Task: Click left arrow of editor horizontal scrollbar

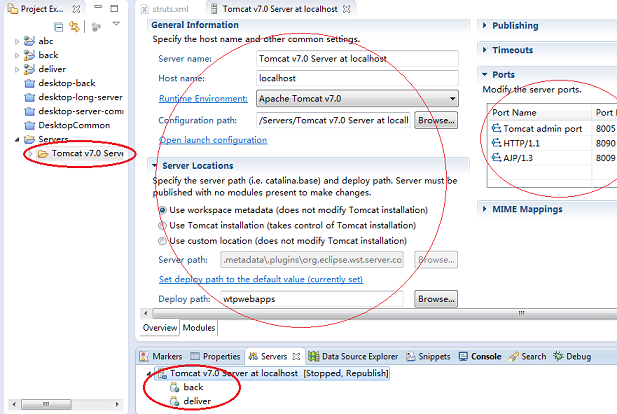Action: click(146, 313)
